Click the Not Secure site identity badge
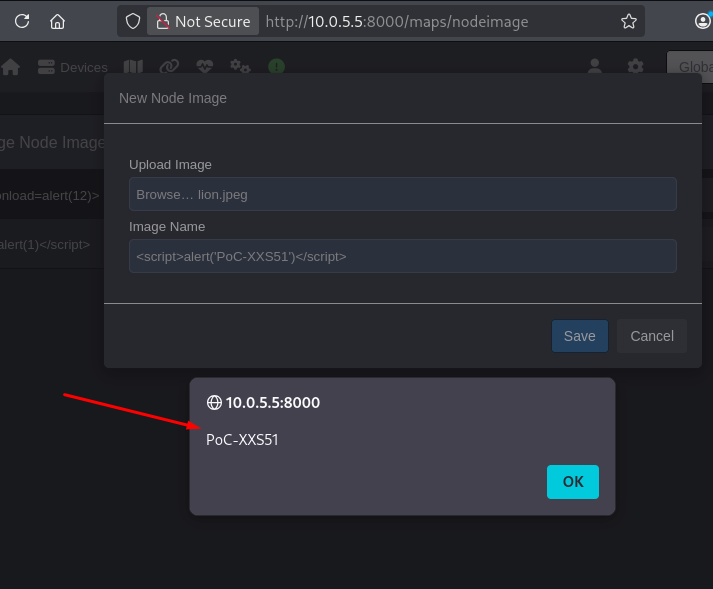The height and width of the screenshot is (589, 713). (x=203, y=21)
